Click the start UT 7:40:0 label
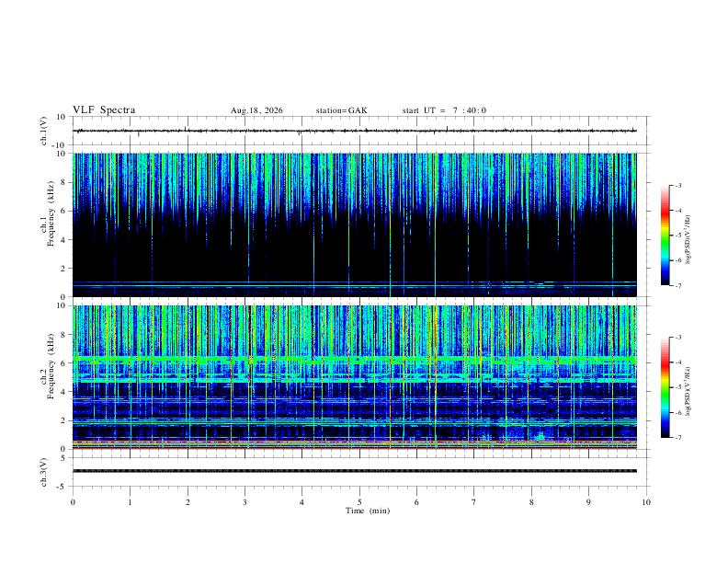The height and width of the screenshot is (563, 728). coord(444,110)
